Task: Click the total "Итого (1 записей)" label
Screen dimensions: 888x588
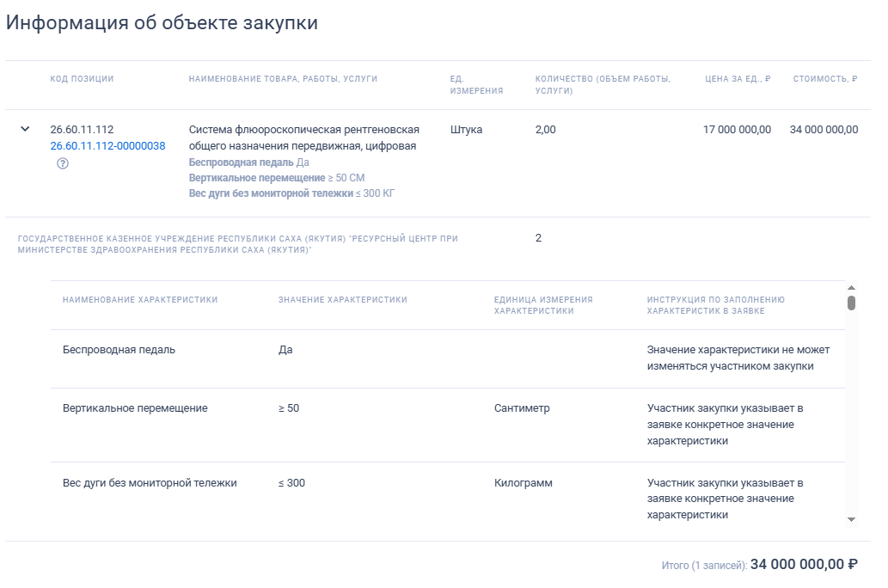Action: 704,565
